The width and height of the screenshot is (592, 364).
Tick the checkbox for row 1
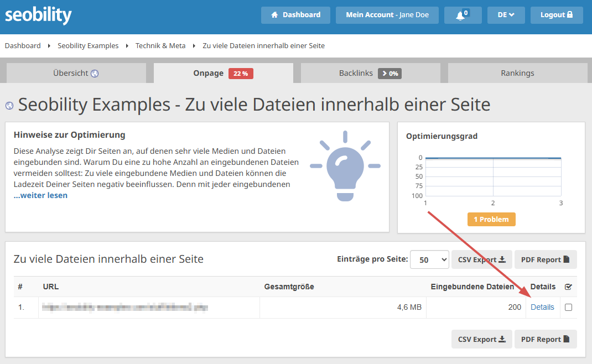click(568, 308)
